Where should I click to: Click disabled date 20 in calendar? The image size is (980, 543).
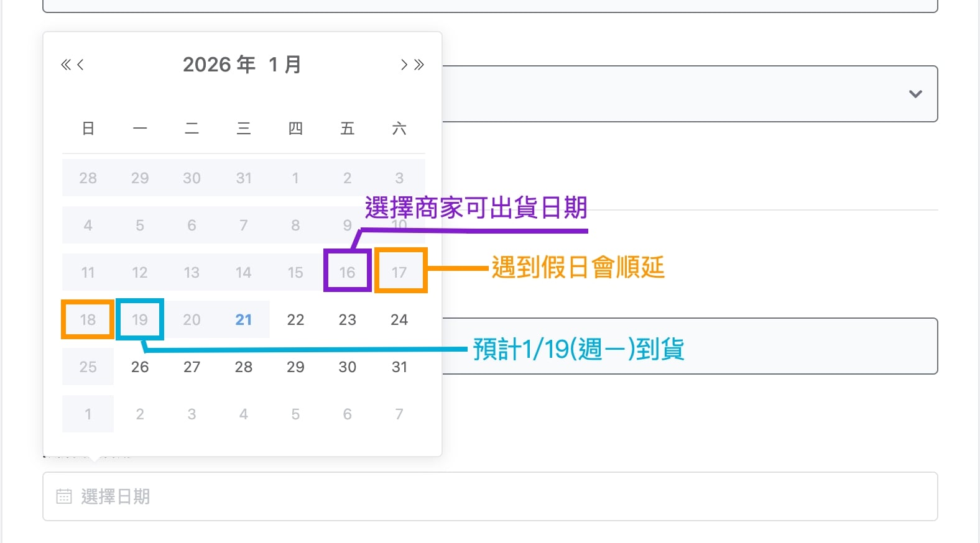coord(192,320)
